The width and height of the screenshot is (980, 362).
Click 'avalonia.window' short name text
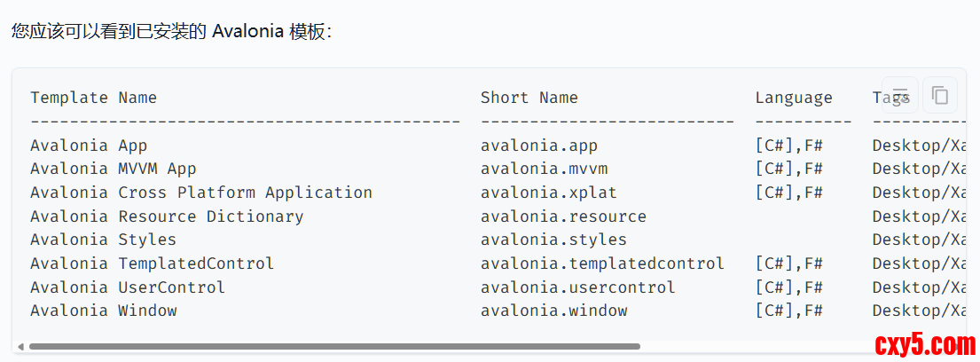[553, 311]
